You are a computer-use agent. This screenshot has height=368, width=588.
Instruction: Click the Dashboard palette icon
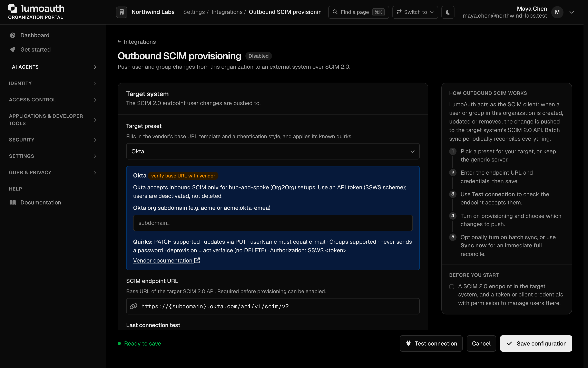pyautogui.click(x=13, y=35)
